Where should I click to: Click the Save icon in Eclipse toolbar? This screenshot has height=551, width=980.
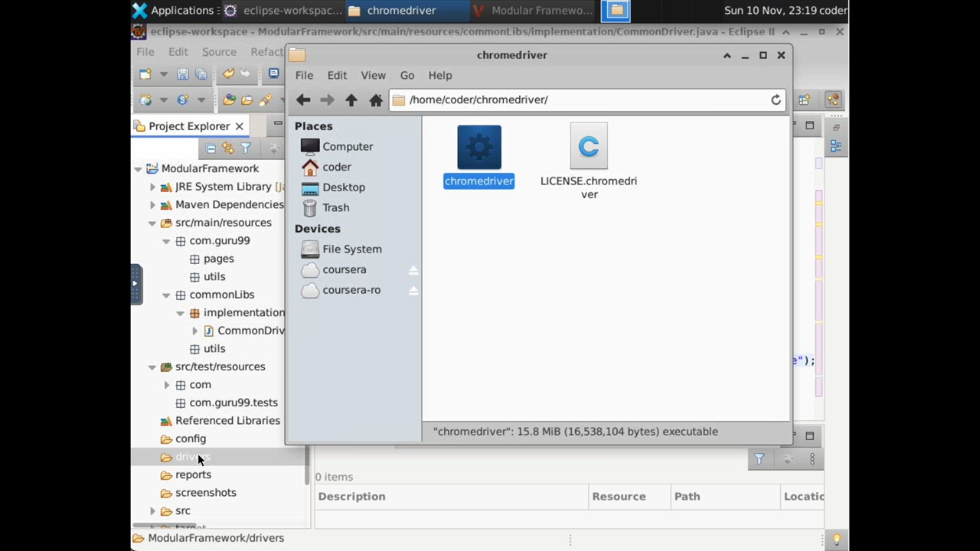point(182,74)
